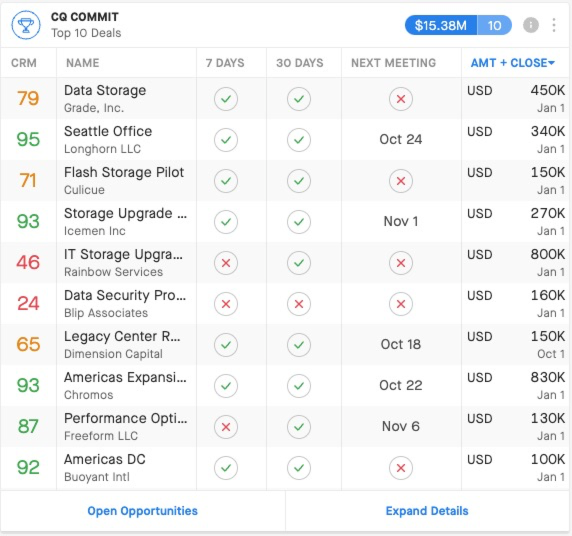
Task: Click the Oct 22 next meeting date
Action: pos(401,386)
